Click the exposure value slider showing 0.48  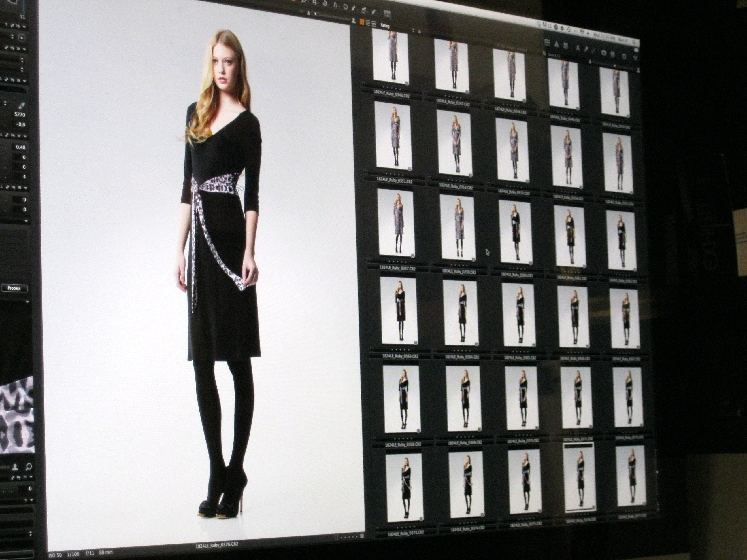click(20, 147)
